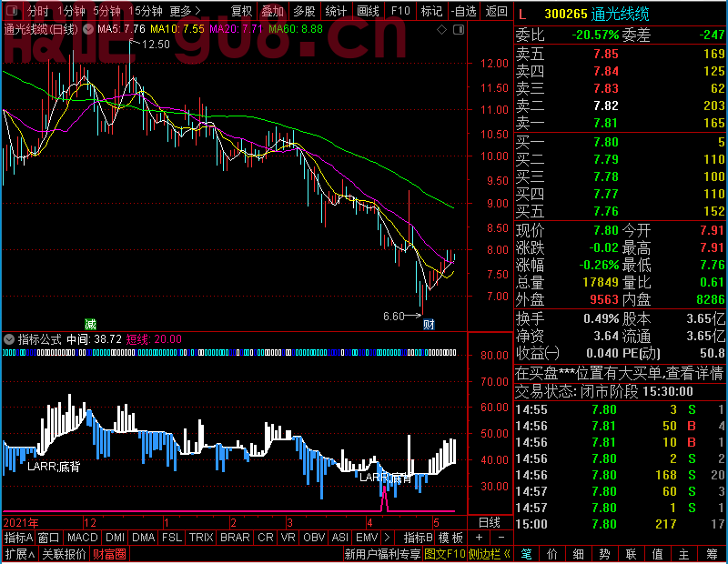Switch the indicator to EMV
This screenshot has height=564, width=728.
pos(367,538)
